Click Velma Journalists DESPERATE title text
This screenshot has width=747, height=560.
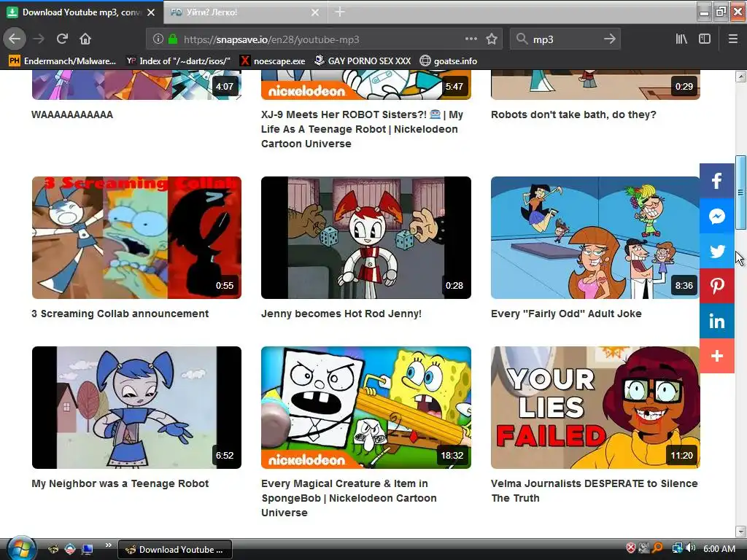click(594, 491)
